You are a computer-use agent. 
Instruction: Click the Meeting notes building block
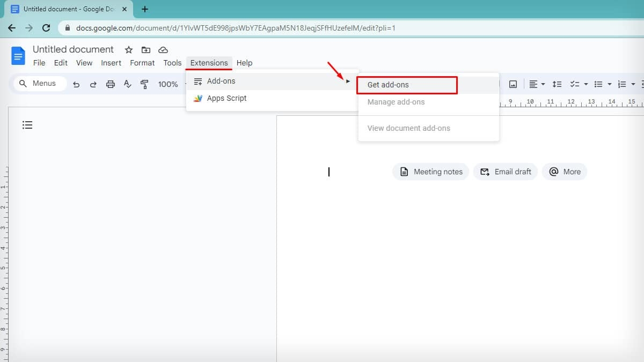pos(430,172)
